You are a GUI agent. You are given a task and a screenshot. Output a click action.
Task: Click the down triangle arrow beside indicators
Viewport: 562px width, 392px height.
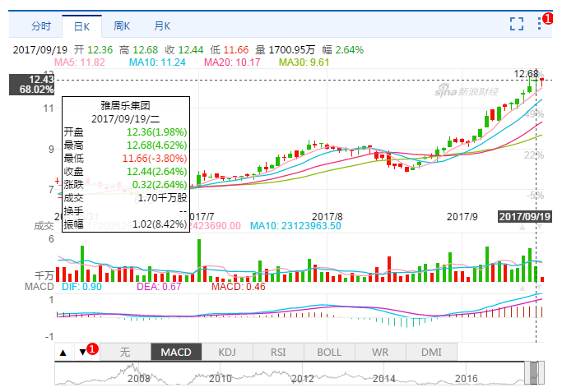(82, 352)
